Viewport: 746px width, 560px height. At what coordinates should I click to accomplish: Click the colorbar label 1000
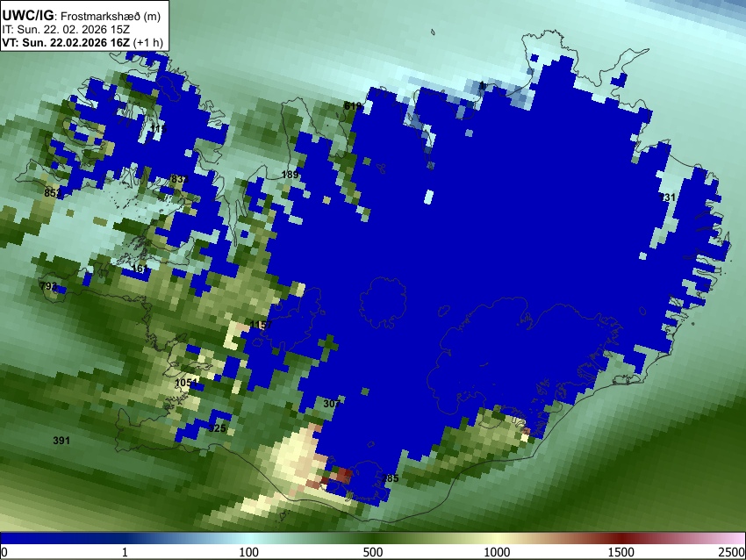pos(497,552)
